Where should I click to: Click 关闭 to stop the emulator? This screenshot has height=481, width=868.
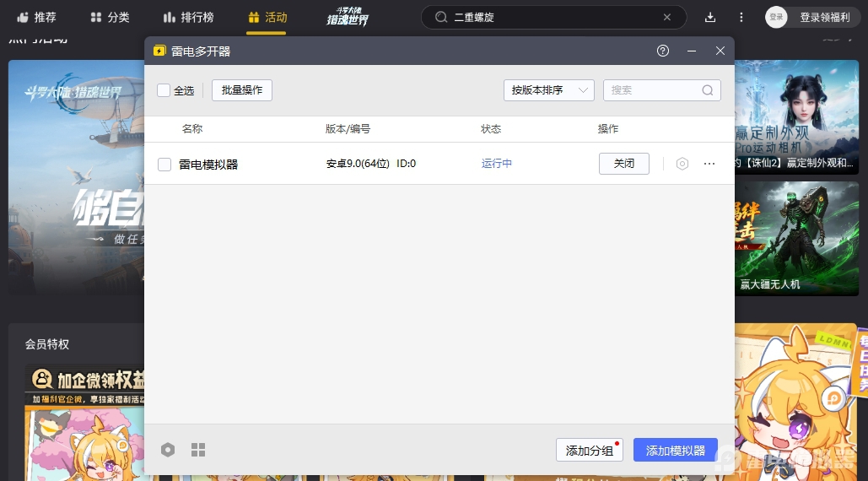pyautogui.click(x=624, y=164)
